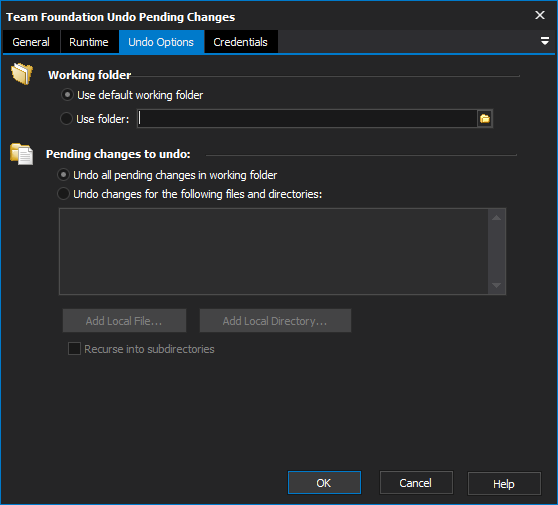Select Use default working folder radio button
This screenshot has width=558, height=505.
click(x=67, y=95)
